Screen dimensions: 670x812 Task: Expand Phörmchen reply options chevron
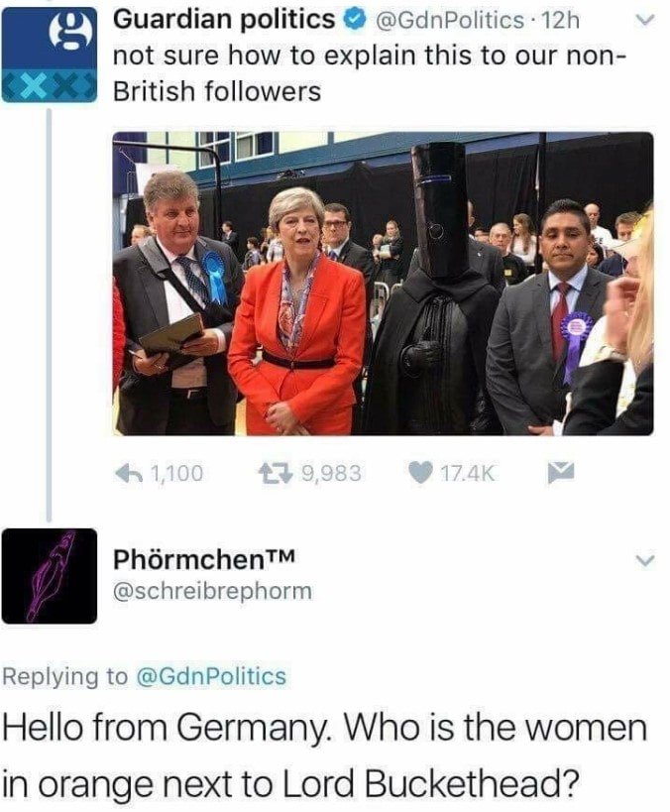pos(645,561)
